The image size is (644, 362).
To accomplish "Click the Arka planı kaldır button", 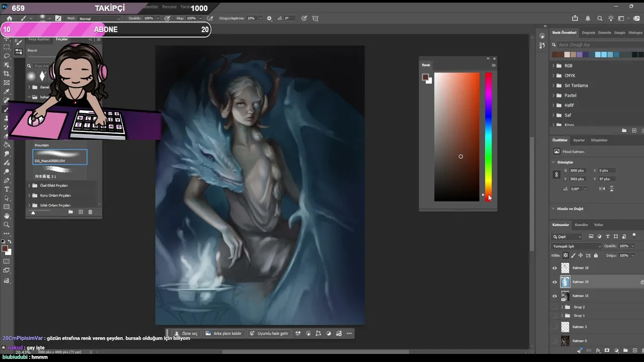I will (224, 333).
